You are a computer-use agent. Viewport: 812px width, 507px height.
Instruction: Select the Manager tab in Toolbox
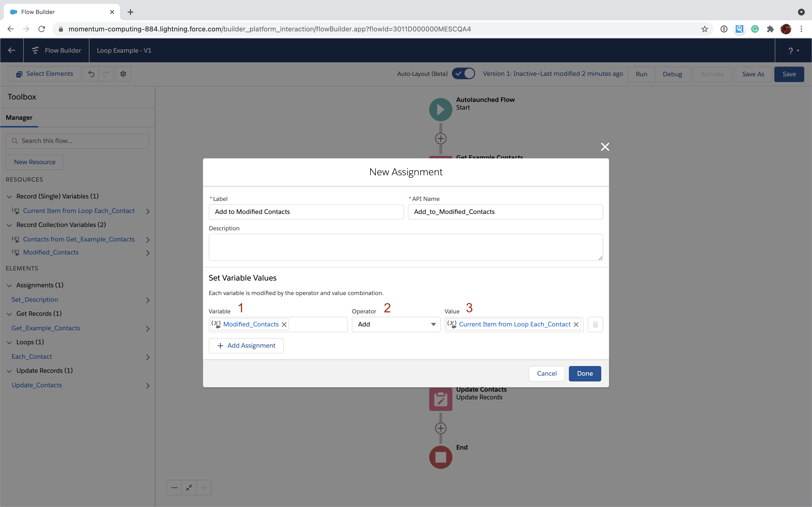point(19,117)
